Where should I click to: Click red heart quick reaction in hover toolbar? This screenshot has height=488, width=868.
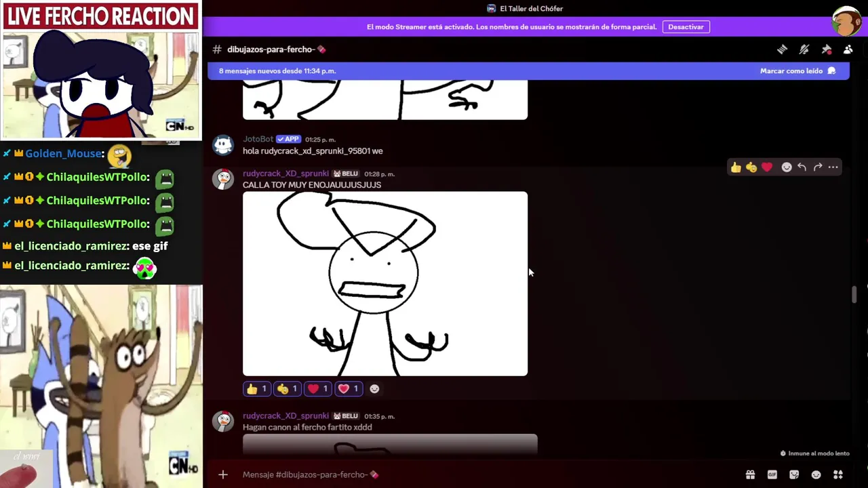pyautogui.click(x=767, y=167)
